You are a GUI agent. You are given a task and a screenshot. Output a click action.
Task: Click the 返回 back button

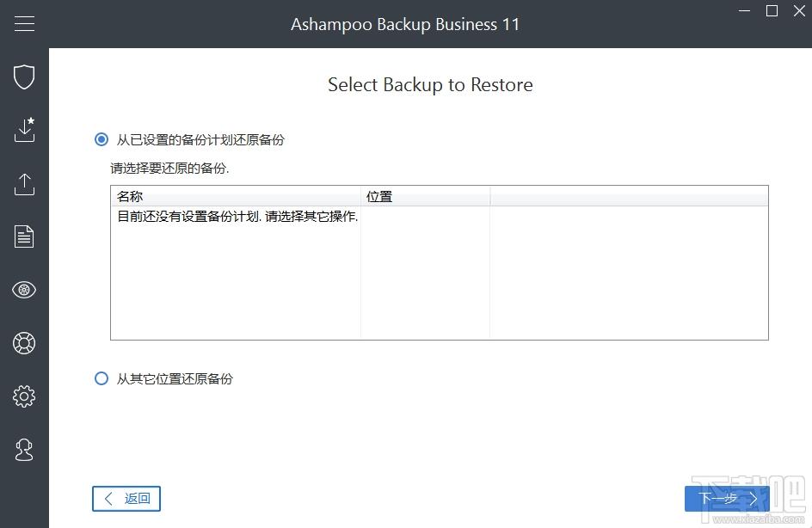tap(126, 499)
